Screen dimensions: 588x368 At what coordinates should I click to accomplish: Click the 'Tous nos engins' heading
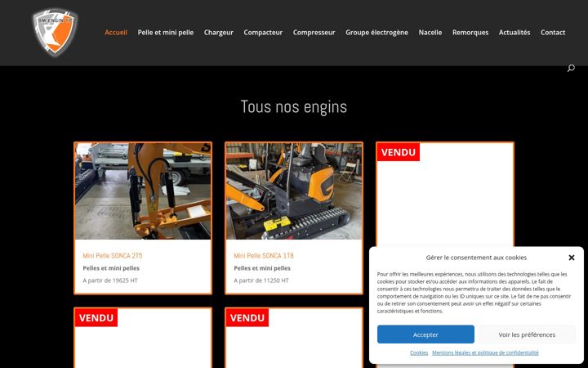pyautogui.click(x=294, y=107)
